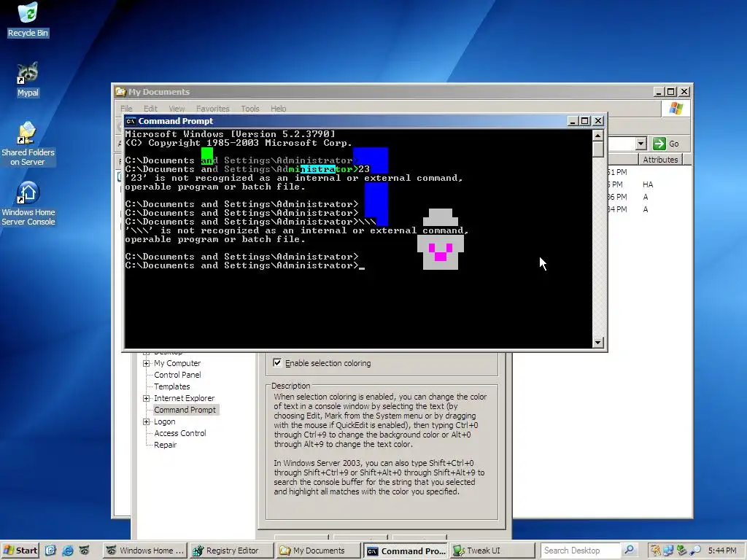Click Command Prompt scrollbar up arrow
The width and height of the screenshot is (747, 560).
[x=598, y=136]
